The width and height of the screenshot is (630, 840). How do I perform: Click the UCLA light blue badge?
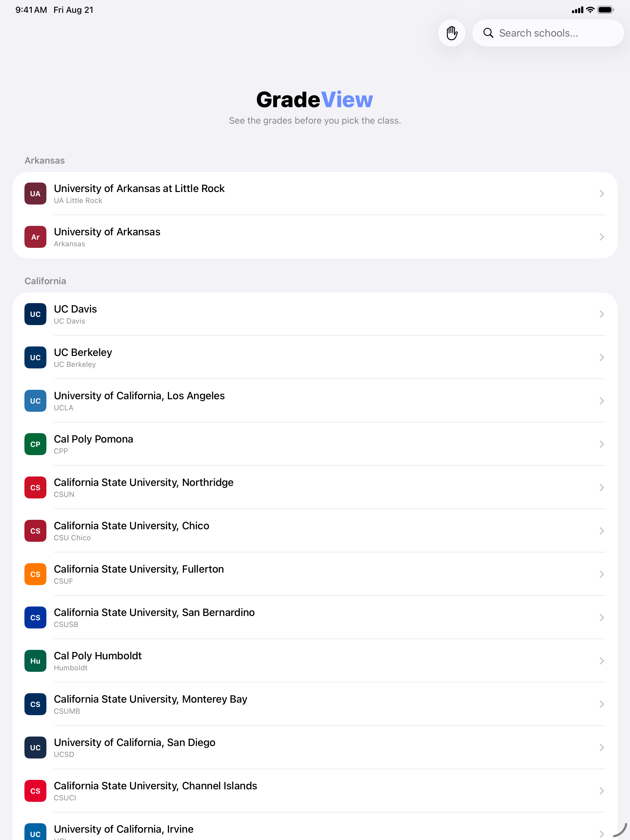click(x=35, y=401)
